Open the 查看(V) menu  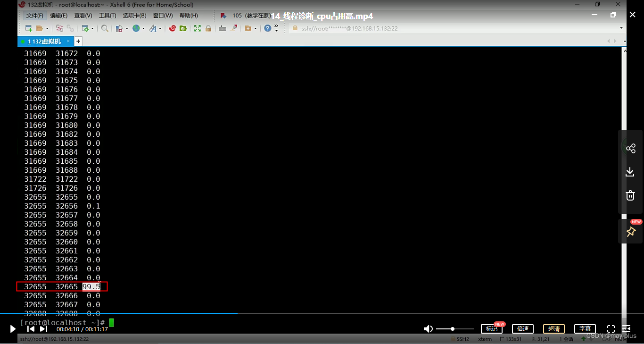pos(83,16)
